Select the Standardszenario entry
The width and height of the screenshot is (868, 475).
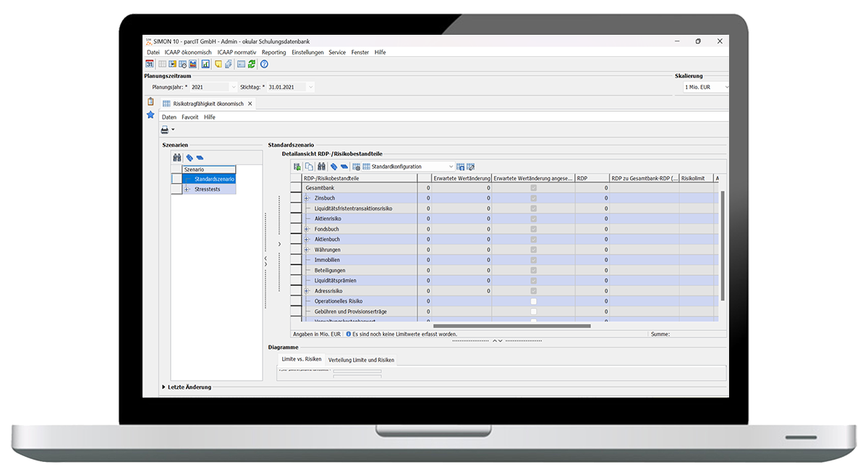pos(214,179)
